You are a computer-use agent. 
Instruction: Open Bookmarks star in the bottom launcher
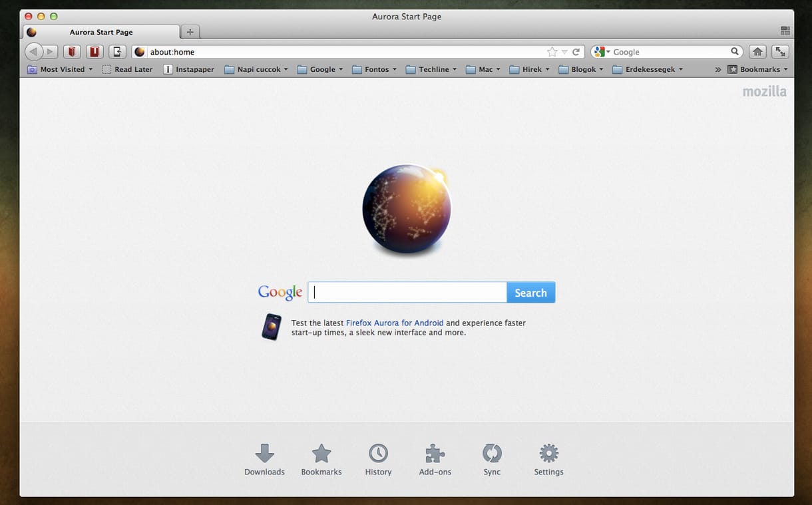321,460
